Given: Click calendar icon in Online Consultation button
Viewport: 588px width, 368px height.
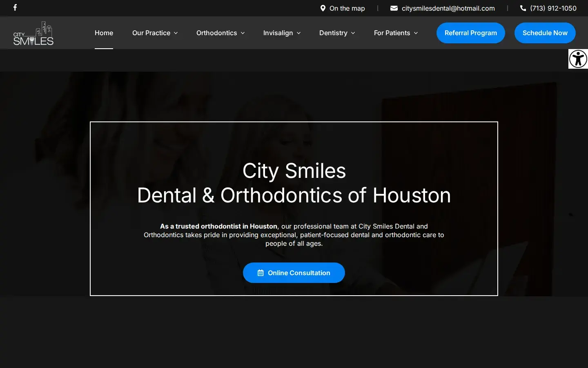Looking at the screenshot, I should pyautogui.click(x=261, y=273).
